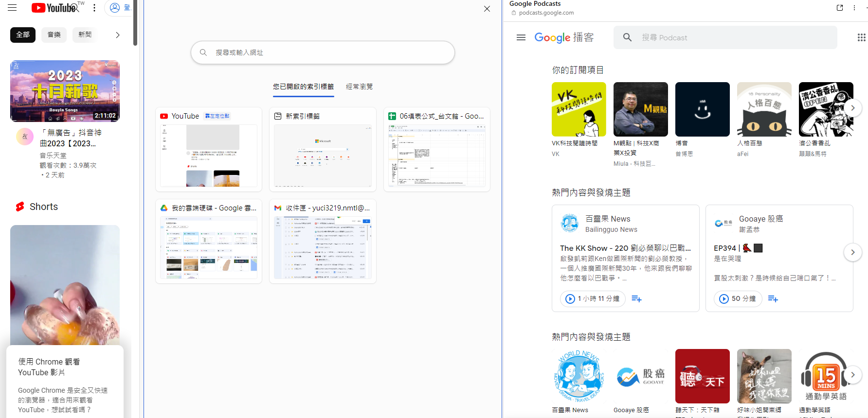
Task: Open Google Podcasts in new window icon
Action: tap(840, 8)
